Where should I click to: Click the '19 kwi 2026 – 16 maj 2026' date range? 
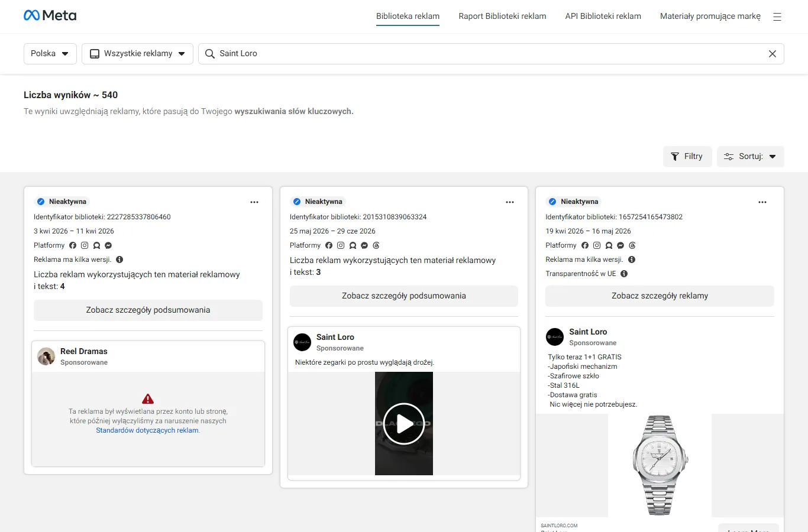point(588,231)
